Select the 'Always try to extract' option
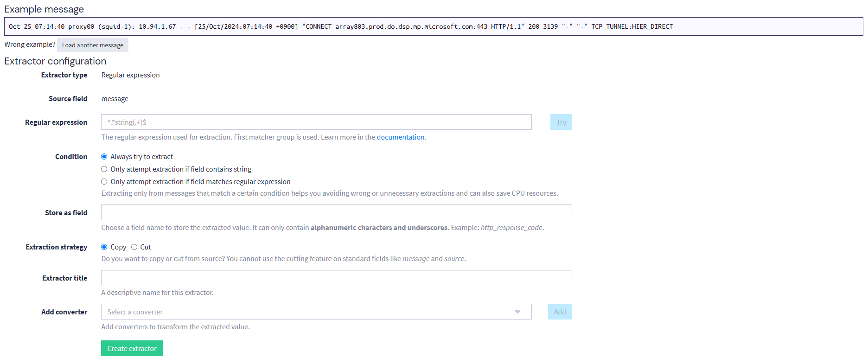Image resolution: width=868 pixels, height=358 pixels. pos(104,157)
